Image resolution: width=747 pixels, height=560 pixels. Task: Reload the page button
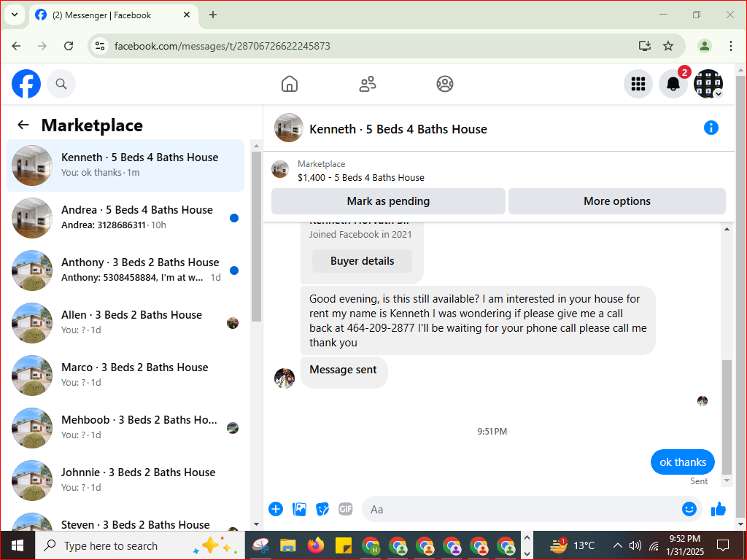[x=69, y=46]
